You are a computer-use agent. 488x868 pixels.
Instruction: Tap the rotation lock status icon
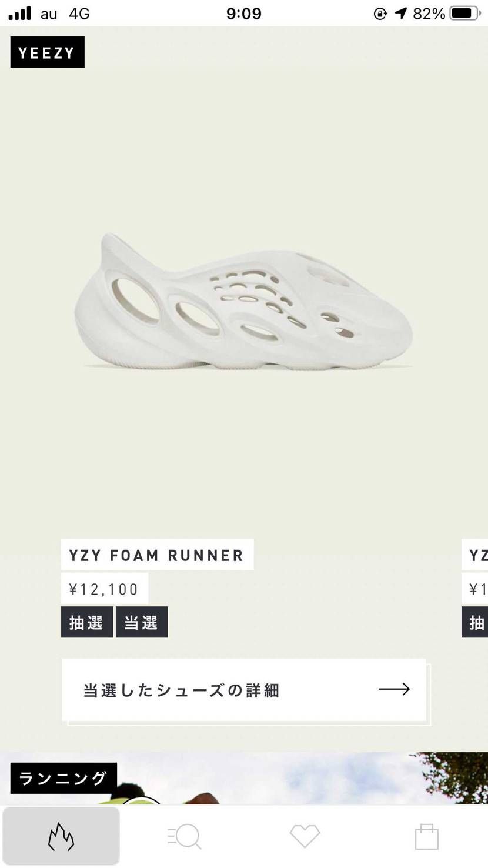[380, 13]
